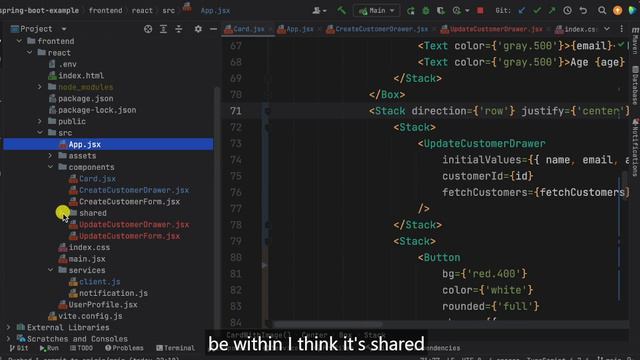Open UpdateCustomerForm.jsx in tree

pyautogui.click(x=124, y=236)
